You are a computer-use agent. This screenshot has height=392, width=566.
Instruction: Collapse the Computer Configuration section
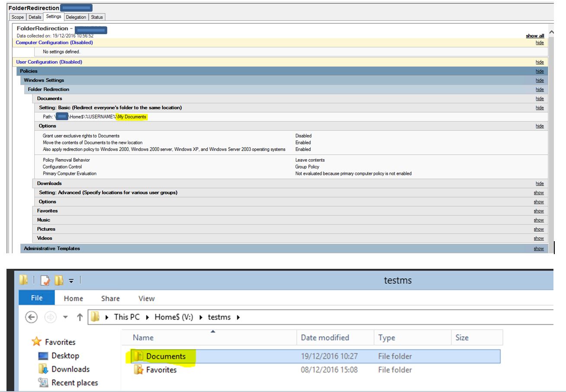[x=539, y=43]
